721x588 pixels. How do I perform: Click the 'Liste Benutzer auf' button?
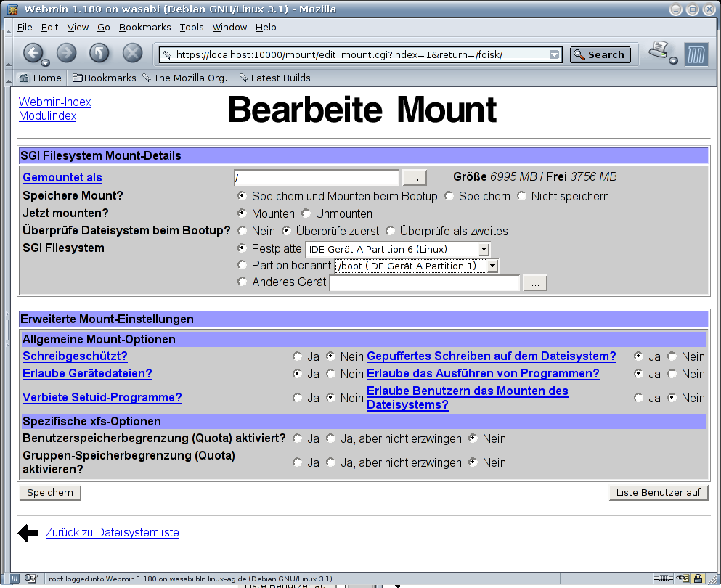[x=659, y=493]
